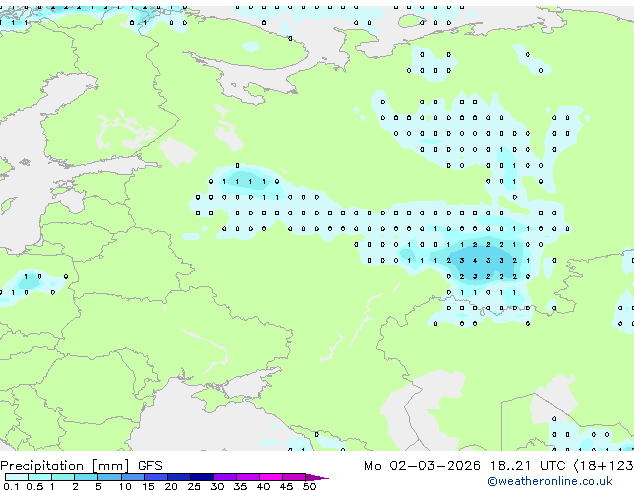Select the 25–30 mm legend color swatch
The image size is (634, 490).
202,477
